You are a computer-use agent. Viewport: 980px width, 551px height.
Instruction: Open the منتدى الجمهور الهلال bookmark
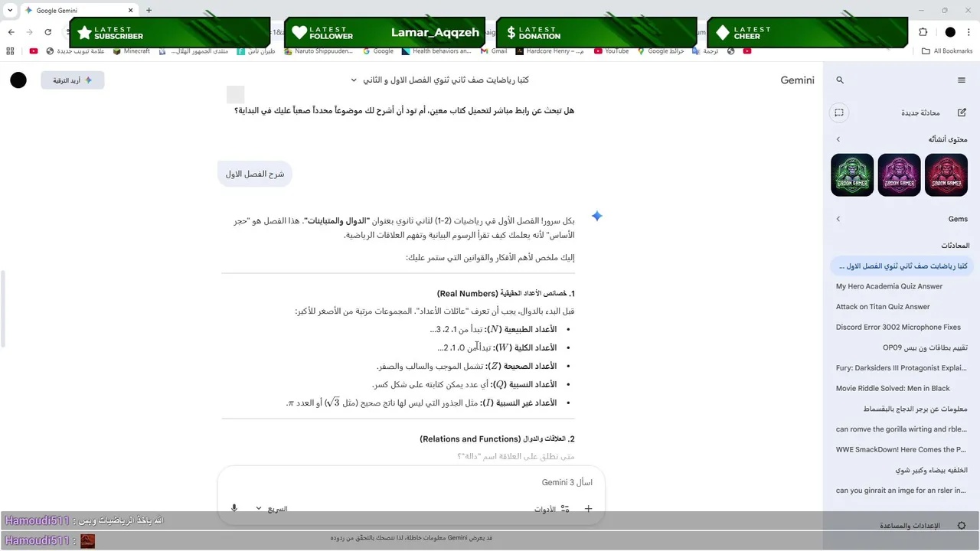pos(194,51)
